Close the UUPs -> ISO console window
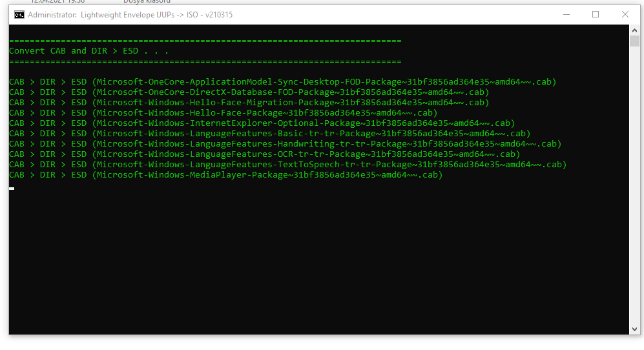 pyautogui.click(x=625, y=14)
